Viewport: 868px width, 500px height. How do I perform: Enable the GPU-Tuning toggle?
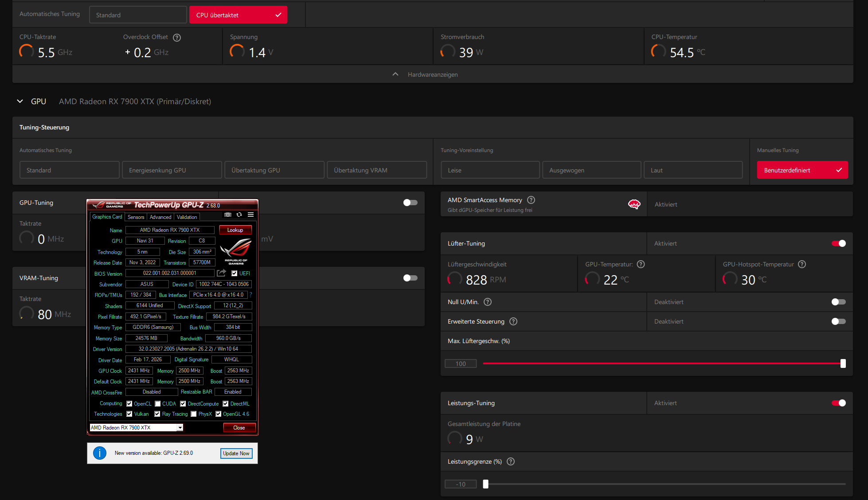pos(410,203)
